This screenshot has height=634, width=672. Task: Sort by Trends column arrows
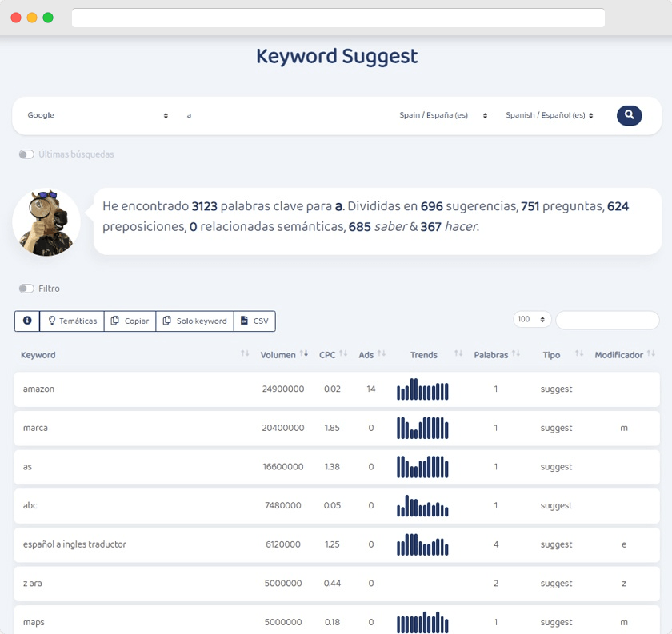(458, 353)
